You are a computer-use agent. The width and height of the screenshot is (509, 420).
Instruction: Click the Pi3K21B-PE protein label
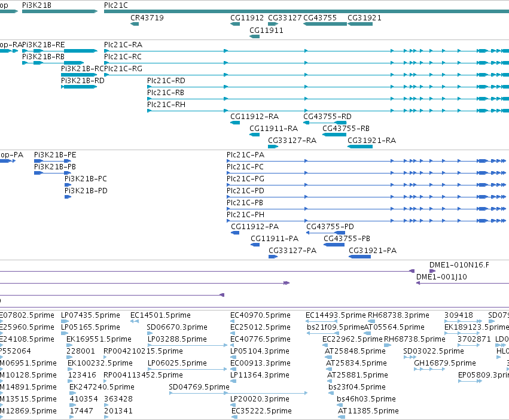click(x=55, y=154)
